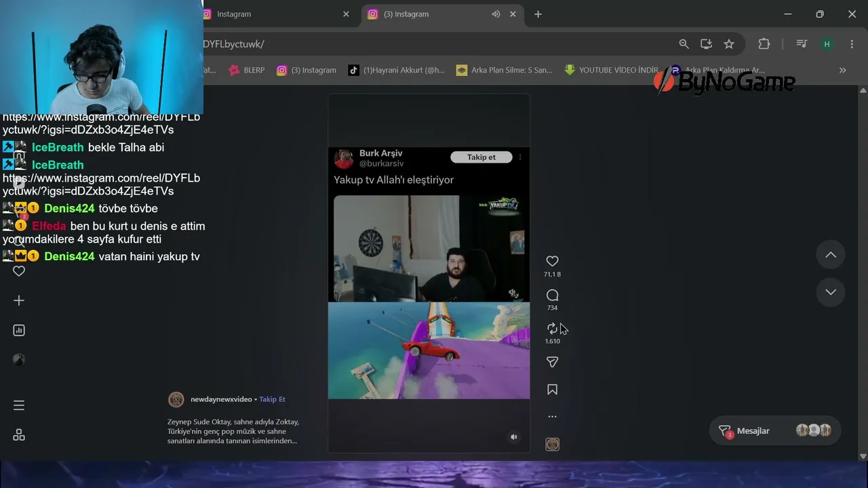Viewport: 868px width, 488px height.
Task: Mute the (3) Instagram tab audio
Action: (x=496, y=14)
